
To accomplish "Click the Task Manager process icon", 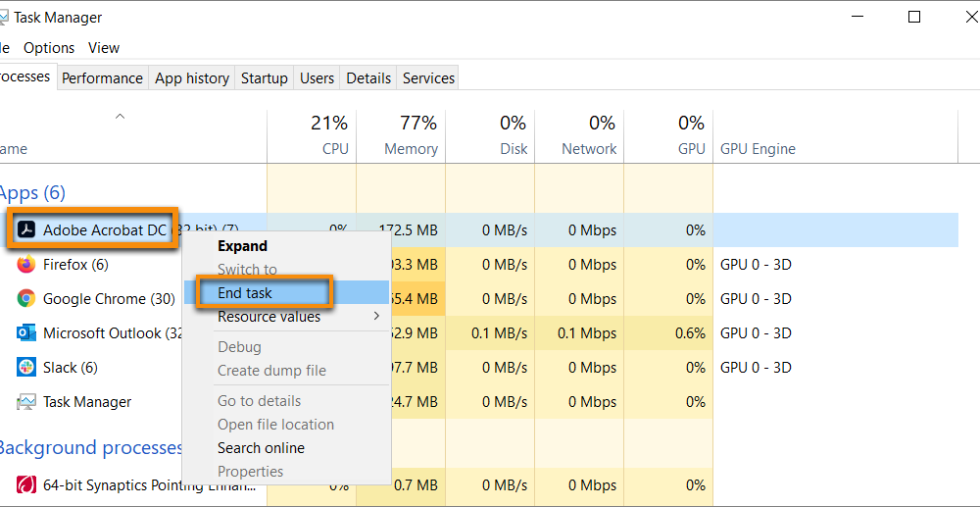I will pyautogui.click(x=26, y=402).
